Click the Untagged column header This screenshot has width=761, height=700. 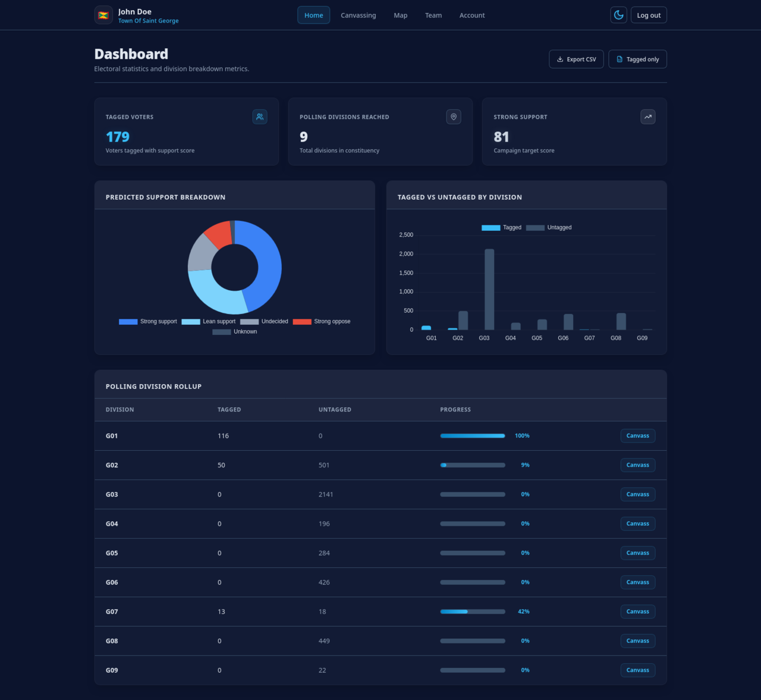(x=335, y=410)
